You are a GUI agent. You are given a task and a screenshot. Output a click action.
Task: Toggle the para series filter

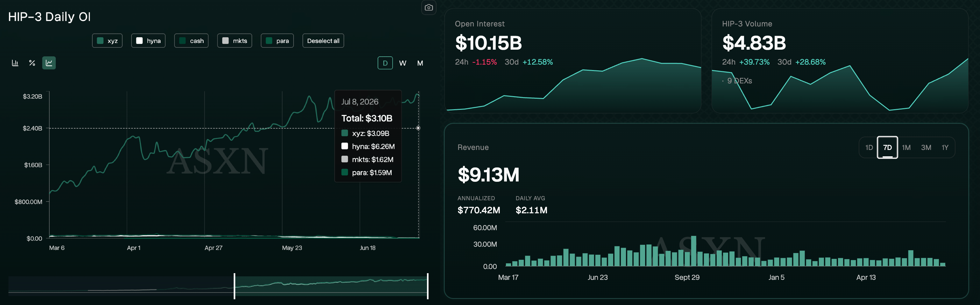pos(277,41)
